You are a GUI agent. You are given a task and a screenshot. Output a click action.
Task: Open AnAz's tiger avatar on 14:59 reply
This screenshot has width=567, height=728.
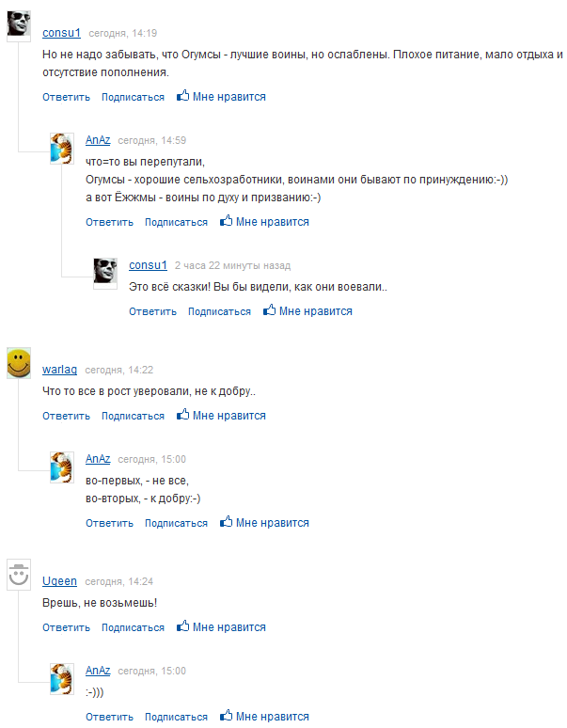(x=62, y=149)
